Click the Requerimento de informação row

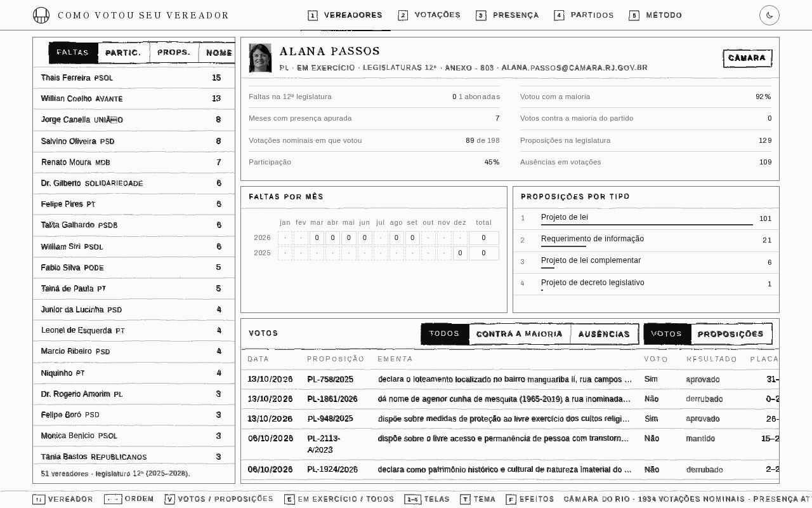coord(646,240)
